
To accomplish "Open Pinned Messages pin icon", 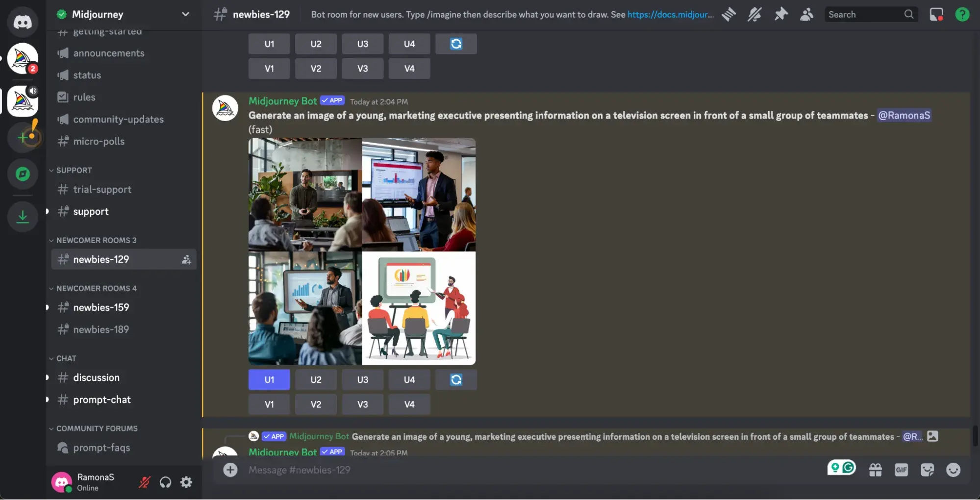I will point(780,14).
